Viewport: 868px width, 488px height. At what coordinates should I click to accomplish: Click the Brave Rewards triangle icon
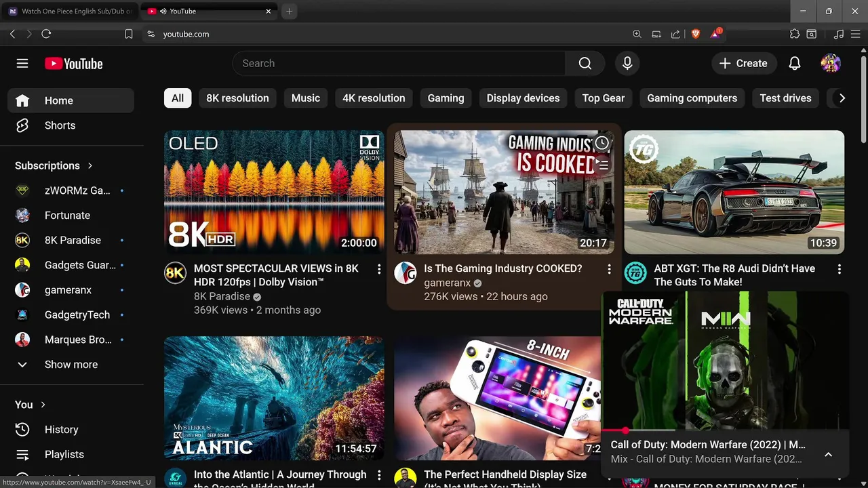[715, 34]
